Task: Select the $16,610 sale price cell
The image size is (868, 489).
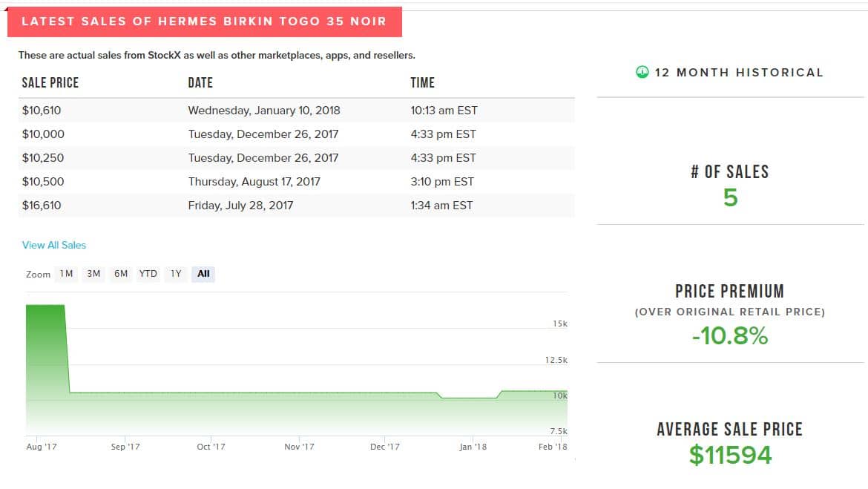Action: (x=42, y=206)
